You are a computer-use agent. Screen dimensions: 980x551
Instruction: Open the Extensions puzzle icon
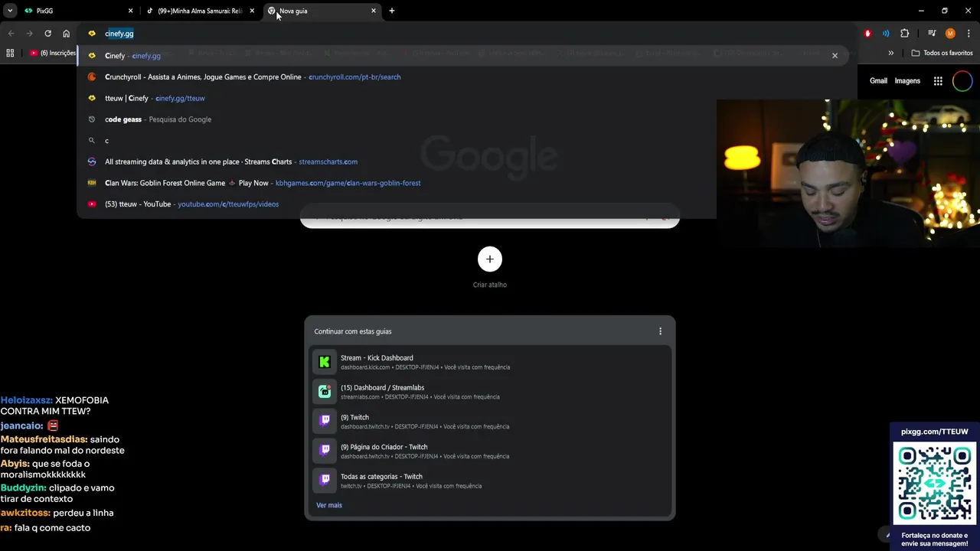point(904,34)
